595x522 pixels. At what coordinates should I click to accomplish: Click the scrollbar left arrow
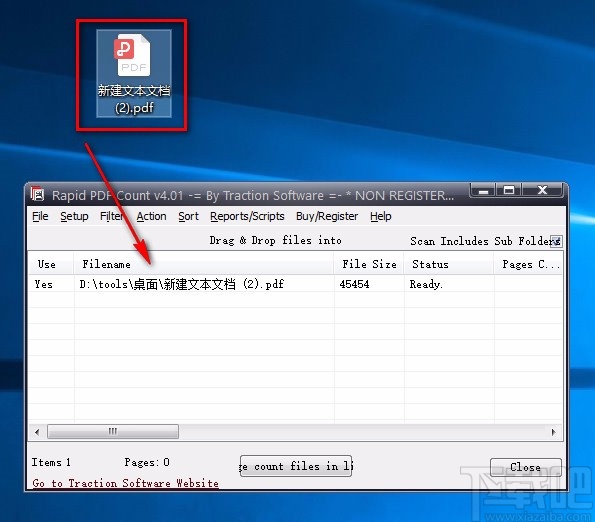37,432
